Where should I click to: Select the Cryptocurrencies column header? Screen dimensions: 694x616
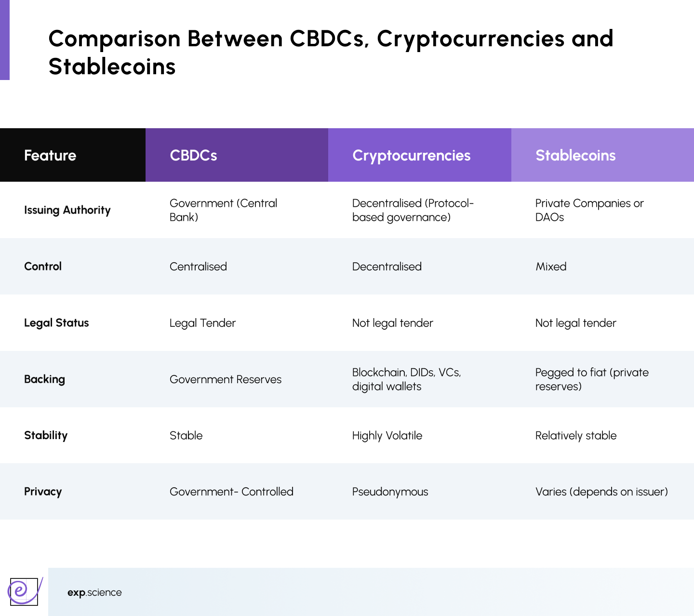click(x=411, y=155)
